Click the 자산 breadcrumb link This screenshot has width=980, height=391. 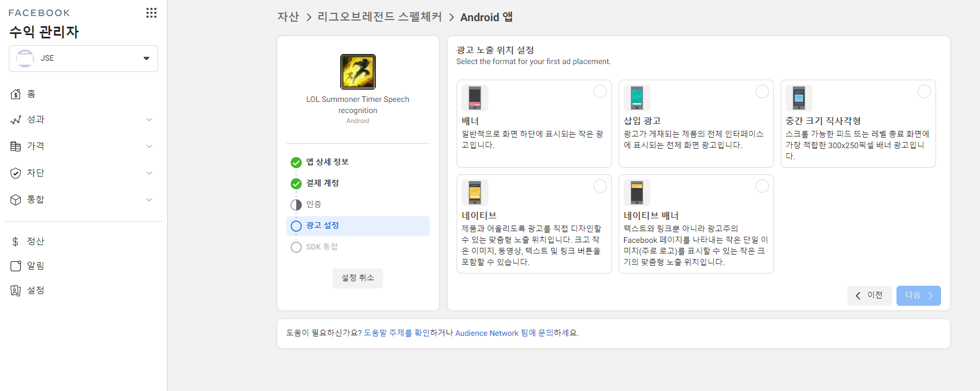click(x=288, y=17)
